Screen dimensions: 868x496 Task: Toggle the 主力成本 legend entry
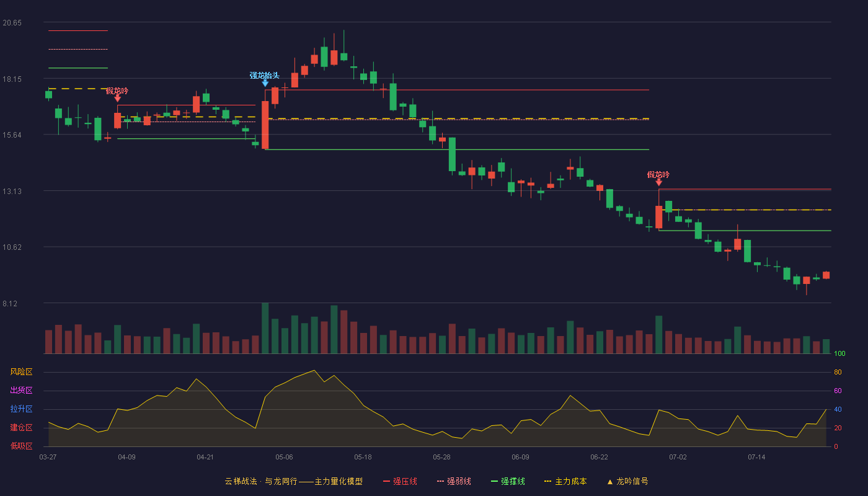[565, 481]
